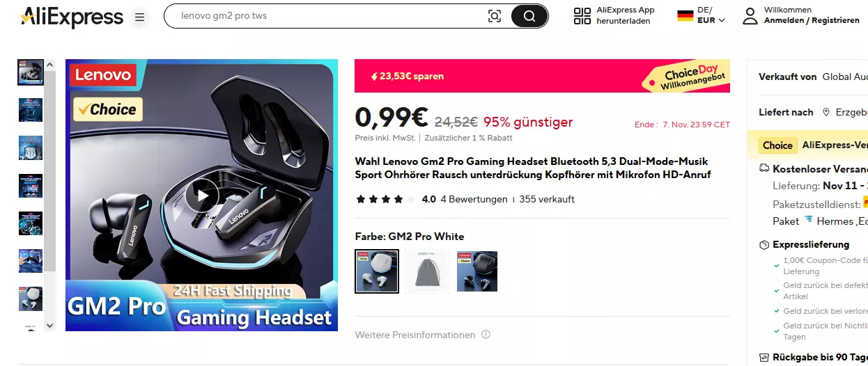
Task: Select the first product thumbnail in gallery
Action: [31, 72]
